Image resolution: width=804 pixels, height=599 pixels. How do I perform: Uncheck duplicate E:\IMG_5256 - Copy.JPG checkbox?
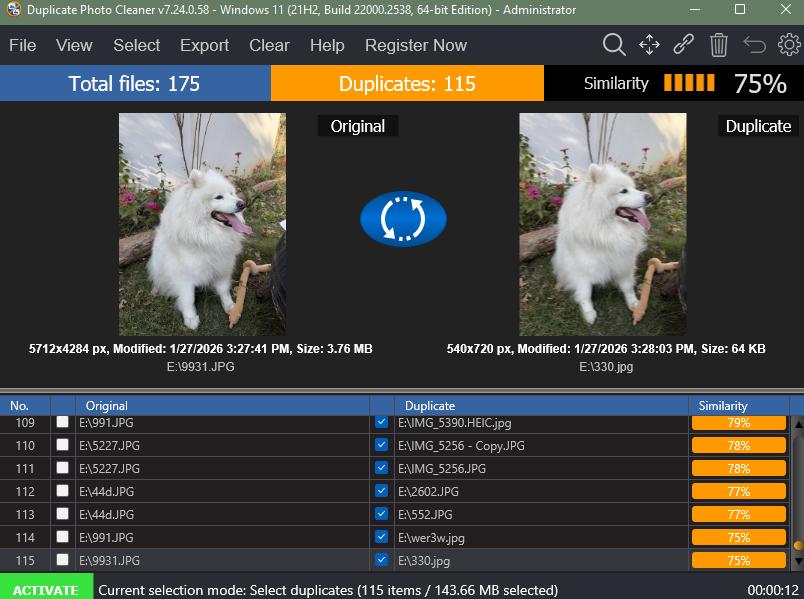pyautogui.click(x=381, y=445)
